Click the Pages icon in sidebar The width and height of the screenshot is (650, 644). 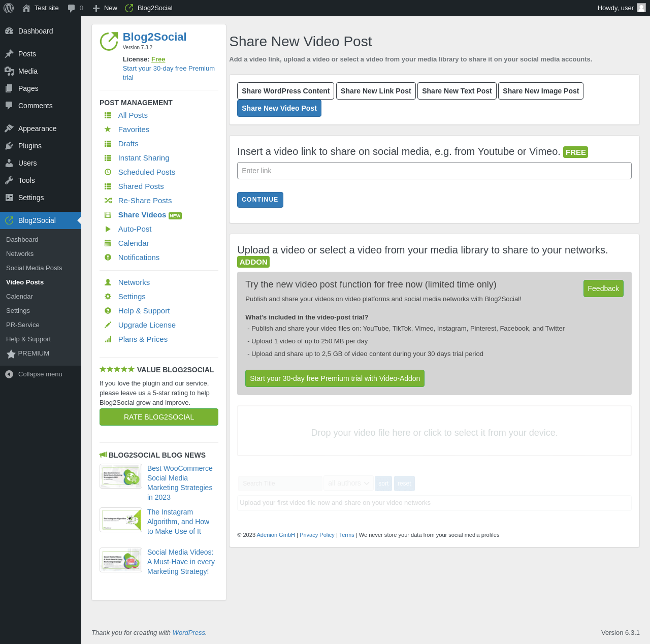click(9, 88)
